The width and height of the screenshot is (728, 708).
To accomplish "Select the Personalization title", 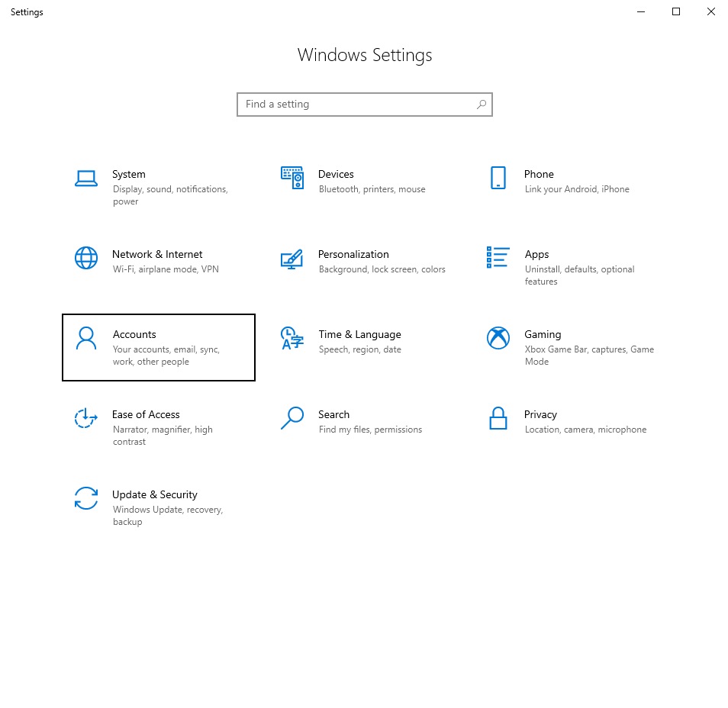I will pyautogui.click(x=353, y=254).
